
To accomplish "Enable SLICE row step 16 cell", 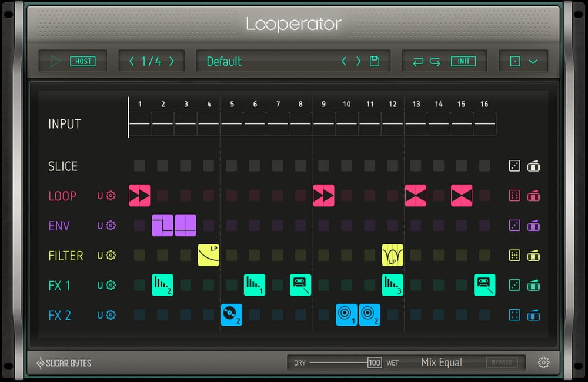I will click(x=485, y=166).
